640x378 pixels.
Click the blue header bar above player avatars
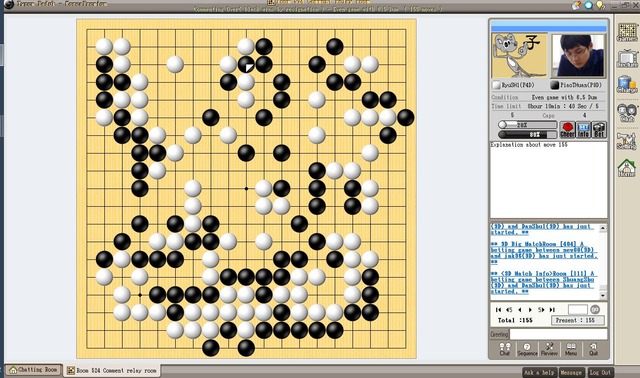[x=549, y=27]
